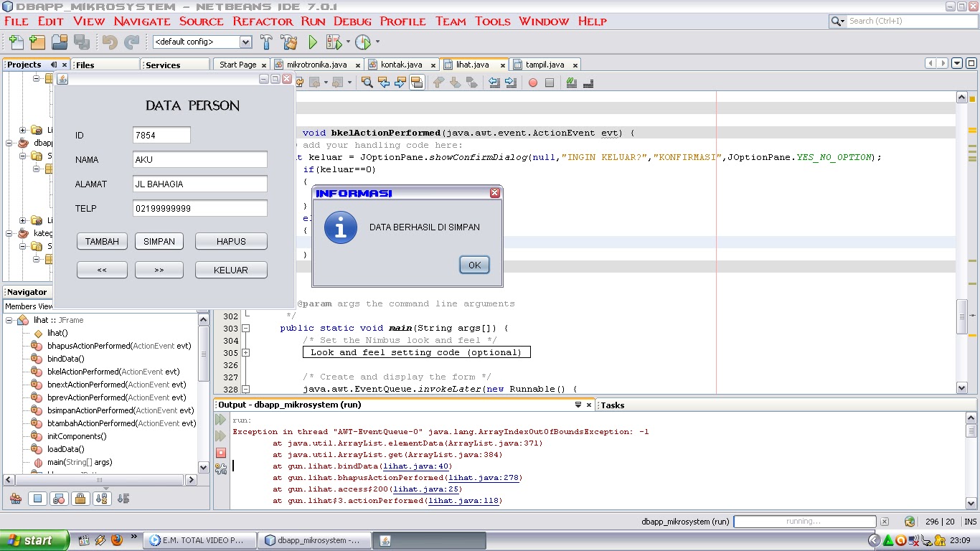Click the Navigator horizontal scrollbar
Image resolution: width=980 pixels, height=551 pixels.
[x=100, y=480]
